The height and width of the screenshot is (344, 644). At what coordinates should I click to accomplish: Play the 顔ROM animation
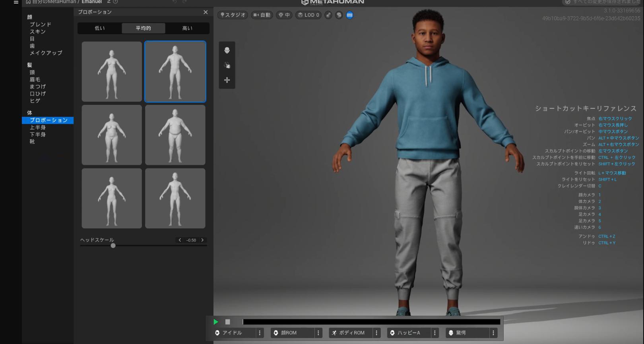(292, 333)
